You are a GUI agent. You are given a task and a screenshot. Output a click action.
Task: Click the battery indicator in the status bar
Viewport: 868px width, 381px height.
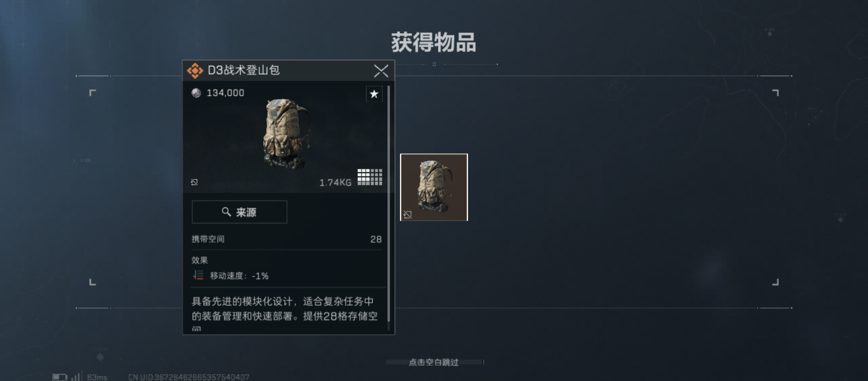click(x=60, y=377)
